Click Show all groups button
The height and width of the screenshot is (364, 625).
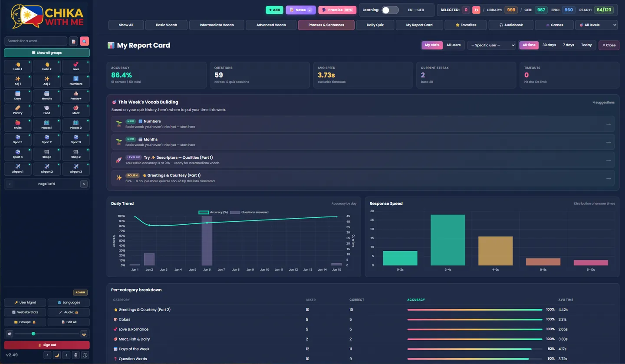pyautogui.click(x=47, y=52)
